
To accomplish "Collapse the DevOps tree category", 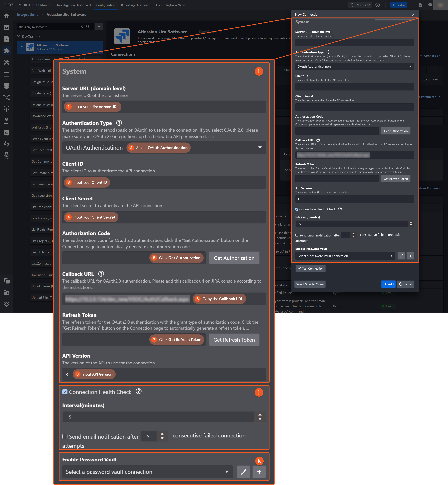I will tap(18, 36).
